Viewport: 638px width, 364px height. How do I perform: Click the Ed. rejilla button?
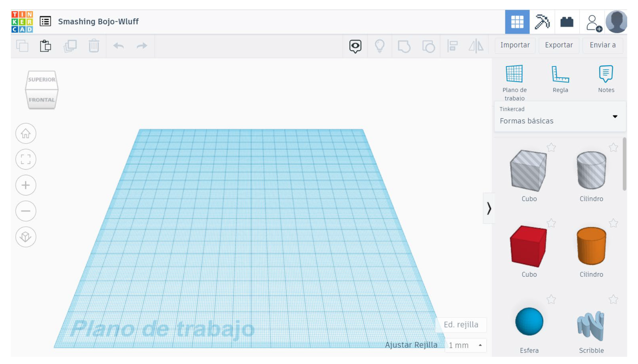(x=461, y=324)
